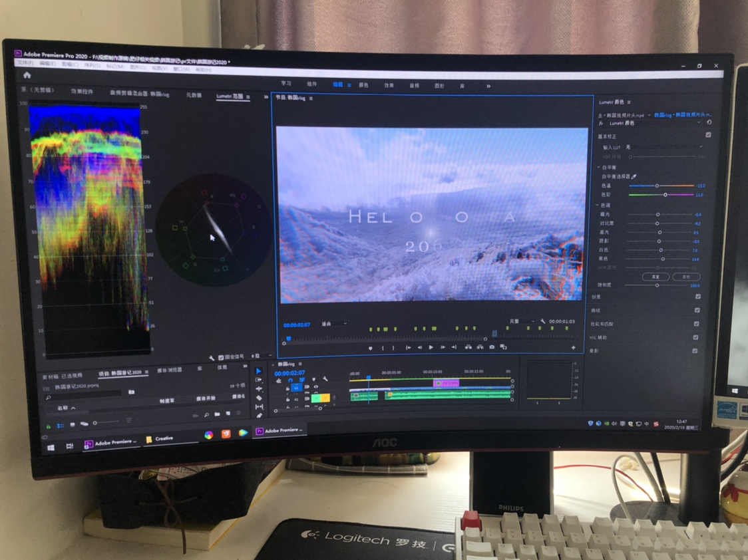The height and width of the screenshot is (560, 748).
Task: Select the Razor tool
Action: click(259, 398)
